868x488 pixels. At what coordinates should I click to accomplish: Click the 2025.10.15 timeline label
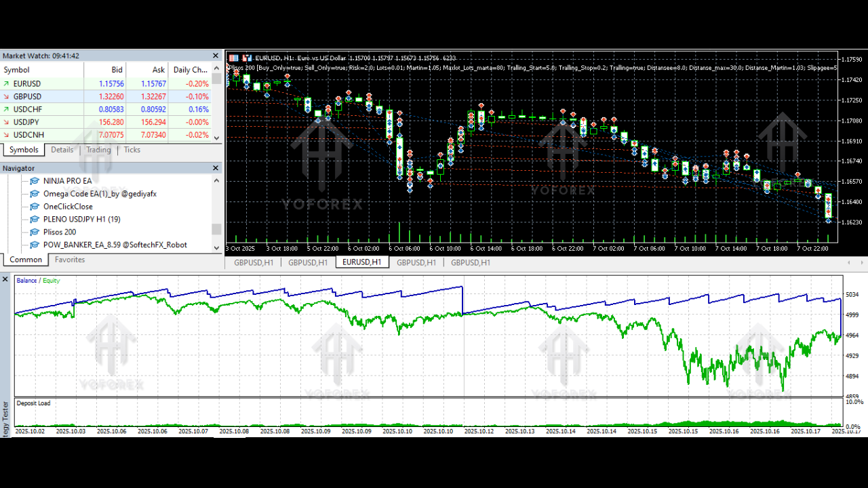(x=642, y=430)
